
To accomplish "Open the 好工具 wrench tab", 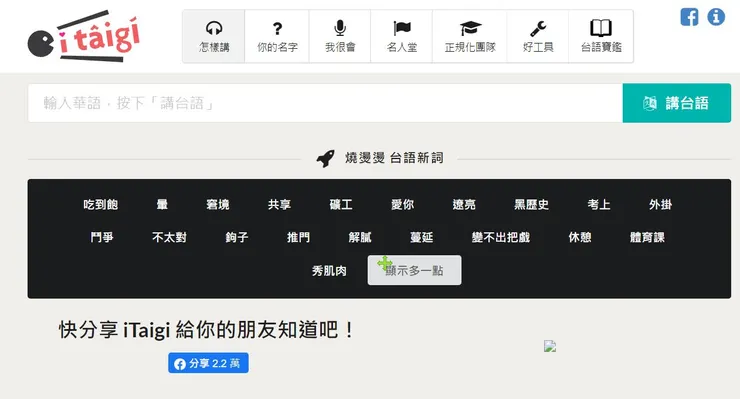I will (538, 36).
